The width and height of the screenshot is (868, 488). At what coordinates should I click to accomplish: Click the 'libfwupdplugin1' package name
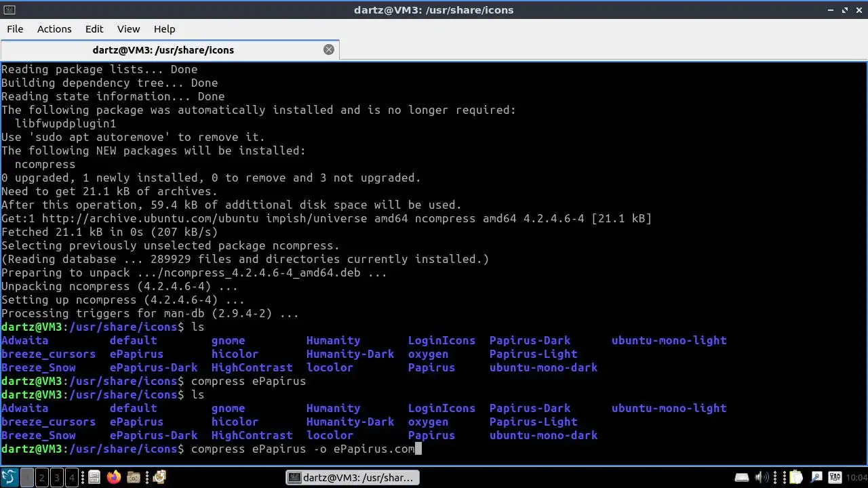click(x=65, y=123)
